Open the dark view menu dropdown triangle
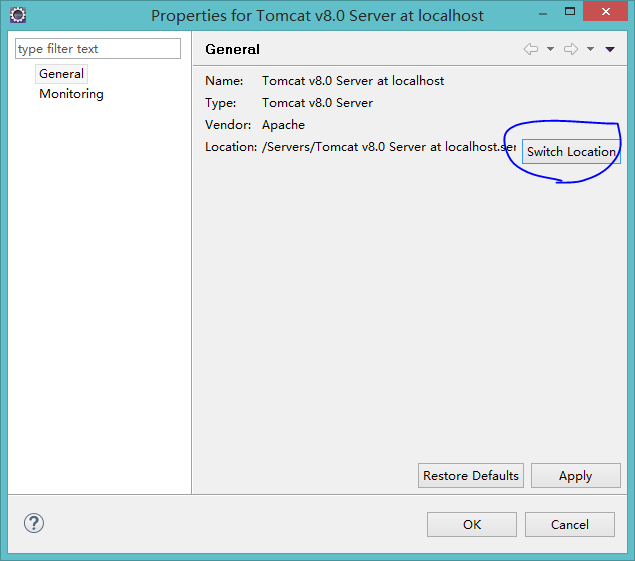 point(610,49)
